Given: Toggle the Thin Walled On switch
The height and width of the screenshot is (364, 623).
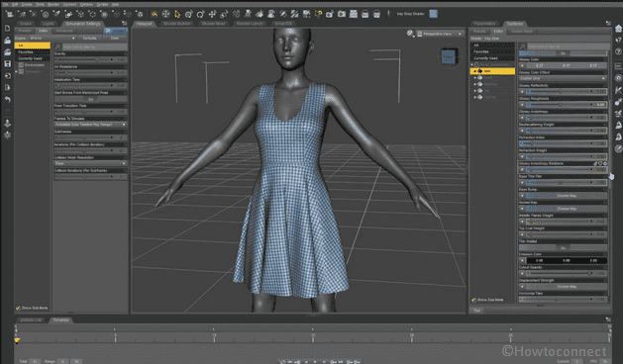Looking at the screenshot, I should tap(563, 247).
